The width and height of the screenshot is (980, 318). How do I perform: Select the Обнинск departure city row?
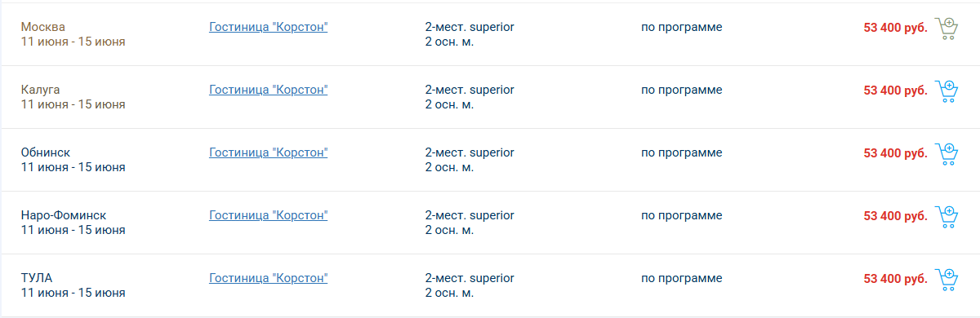pos(490,160)
